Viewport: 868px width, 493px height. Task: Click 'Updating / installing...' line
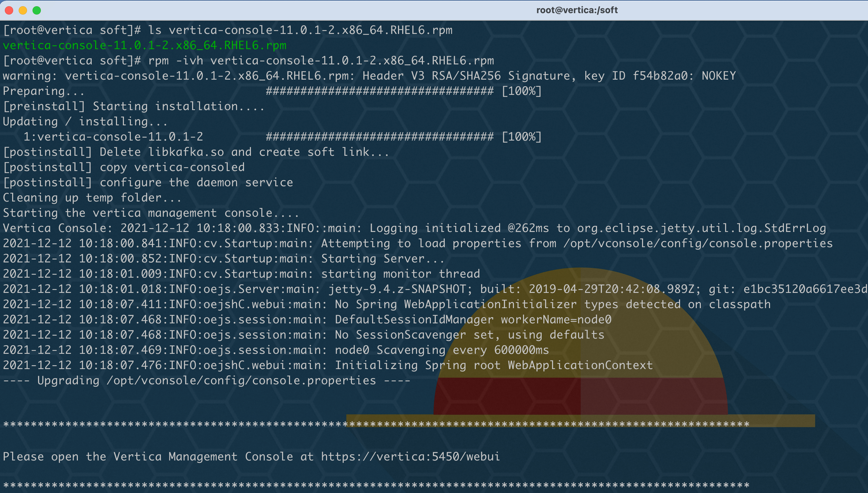(85, 122)
